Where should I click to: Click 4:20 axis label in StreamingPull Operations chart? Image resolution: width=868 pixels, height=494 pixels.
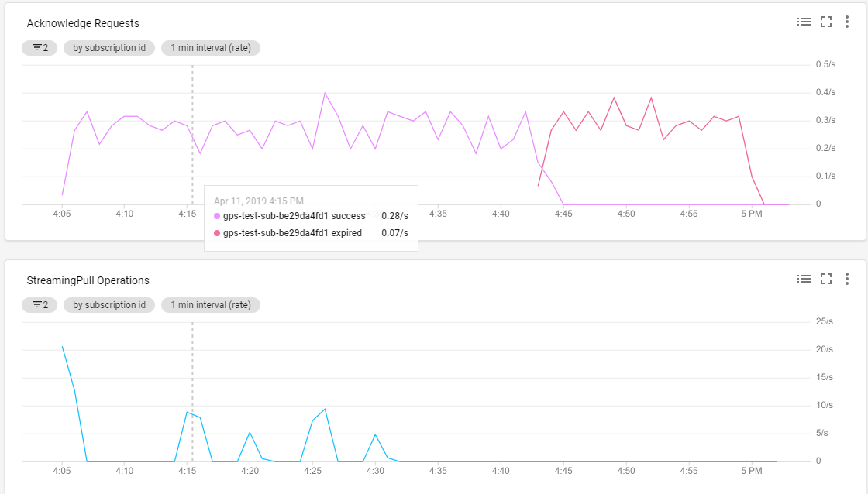click(x=250, y=471)
